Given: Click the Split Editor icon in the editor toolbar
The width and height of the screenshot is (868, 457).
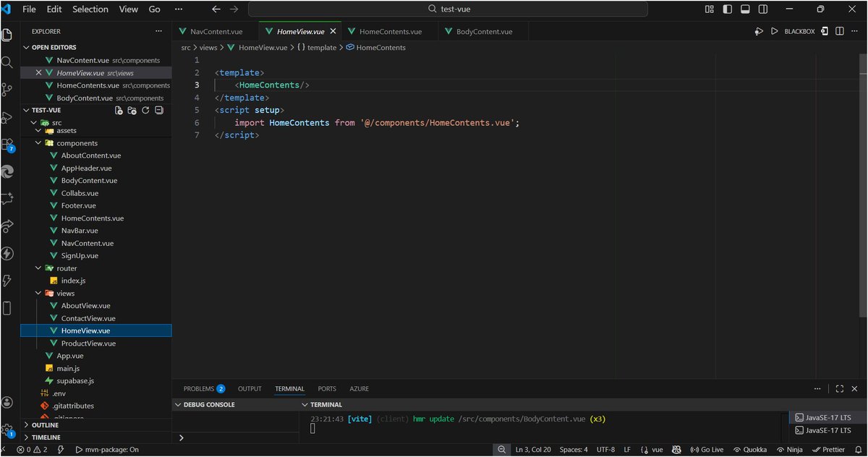Looking at the screenshot, I should [x=841, y=31].
